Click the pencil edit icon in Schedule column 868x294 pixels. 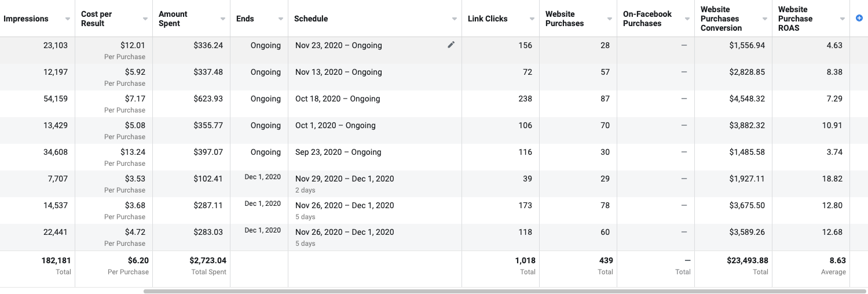coord(451,45)
